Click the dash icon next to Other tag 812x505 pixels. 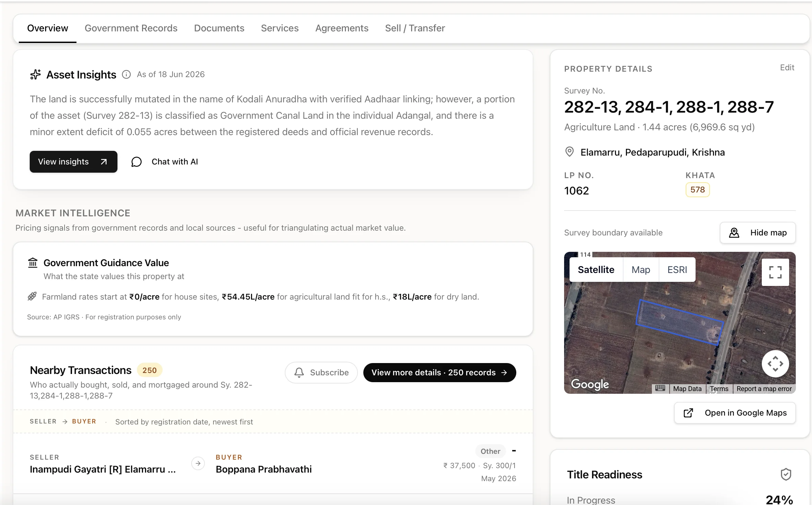(x=514, y=451)
